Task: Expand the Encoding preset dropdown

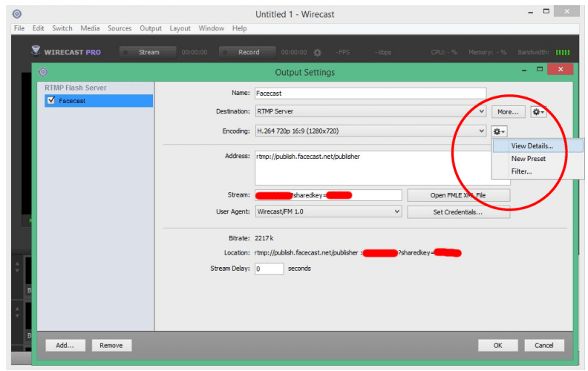Action: (370, 131)
